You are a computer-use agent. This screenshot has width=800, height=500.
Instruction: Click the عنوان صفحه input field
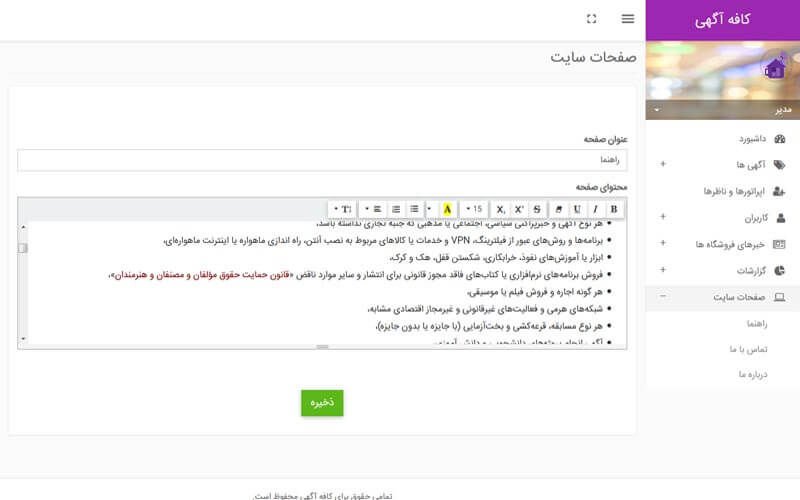[322, 160]
